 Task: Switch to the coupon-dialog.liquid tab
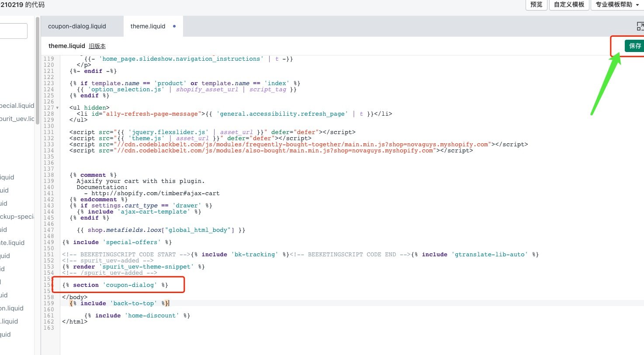pyautogui.click(x=77, y=26)
